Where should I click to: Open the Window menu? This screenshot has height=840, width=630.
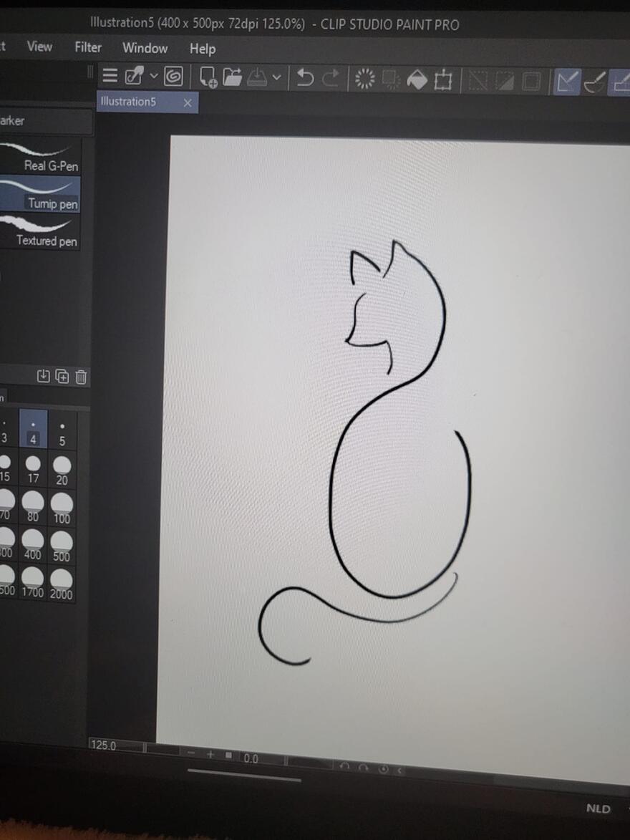[145, 48]
